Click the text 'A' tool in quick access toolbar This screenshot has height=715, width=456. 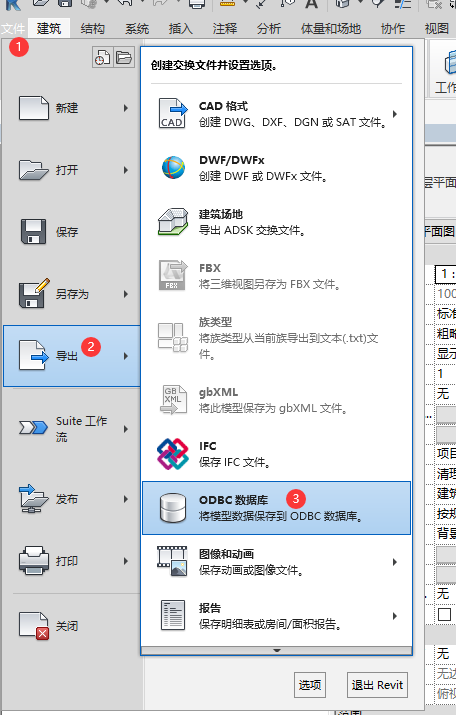coord(311,4)
